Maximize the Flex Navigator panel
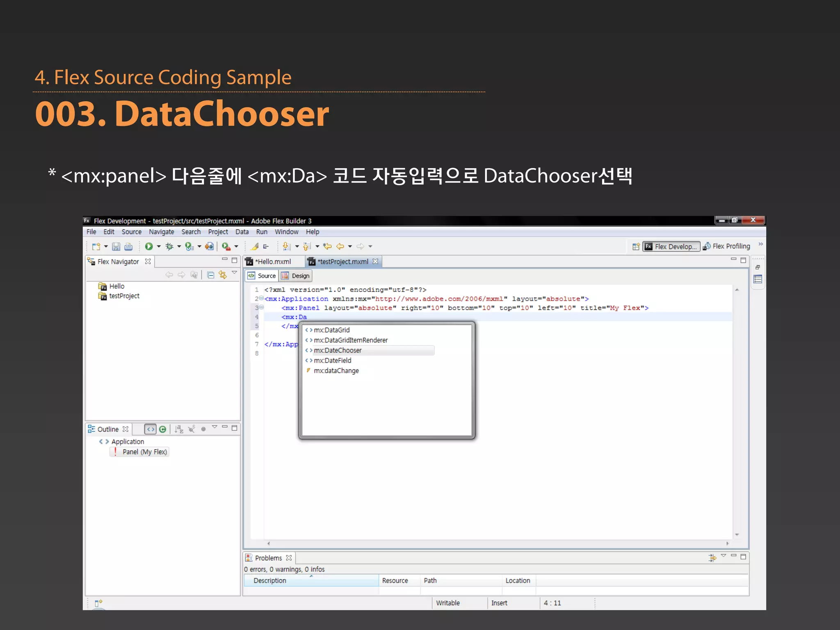 pyautogui.click(x=235, y=260)
